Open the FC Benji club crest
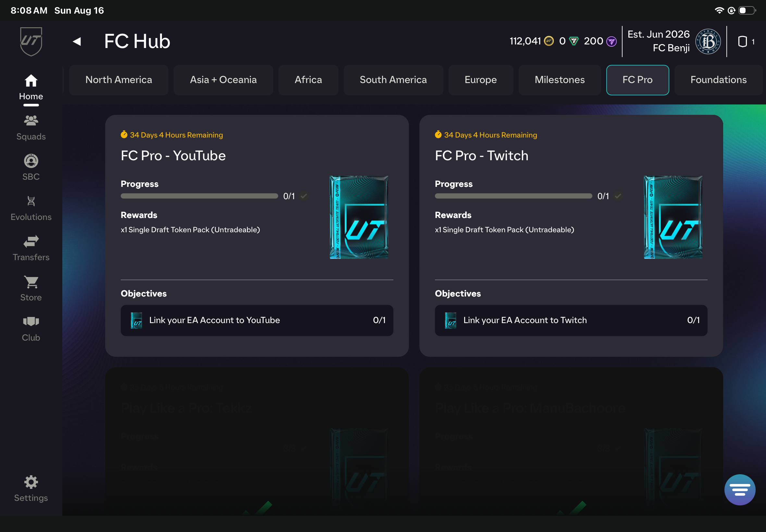This screenshot has height=532, width=766. click(708, 41)
